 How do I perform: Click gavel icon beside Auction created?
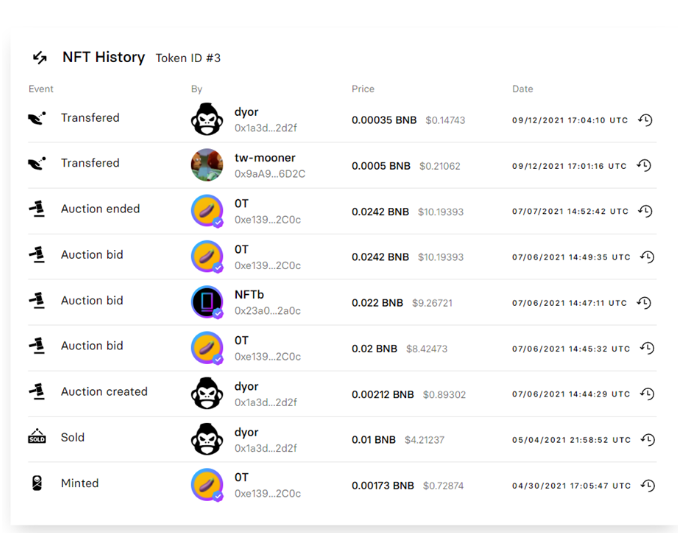[36, 391]
